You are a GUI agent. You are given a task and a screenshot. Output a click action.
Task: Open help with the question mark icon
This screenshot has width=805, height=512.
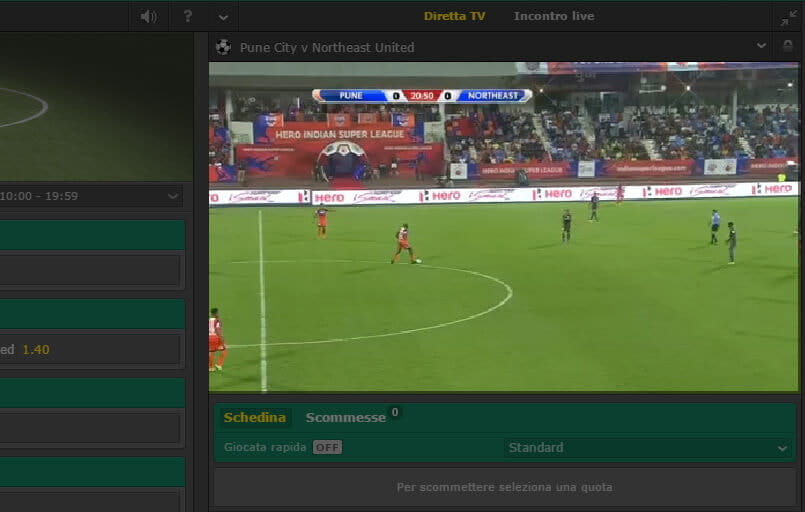pyautogui.click(x=188, y=16)
